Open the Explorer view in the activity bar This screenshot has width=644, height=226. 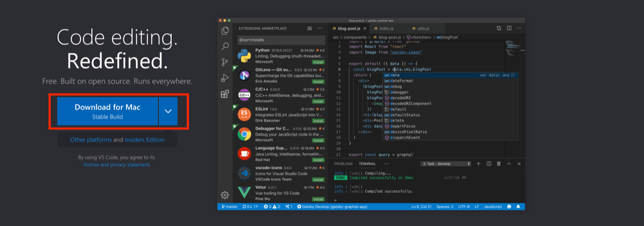(x=225, y=31)
